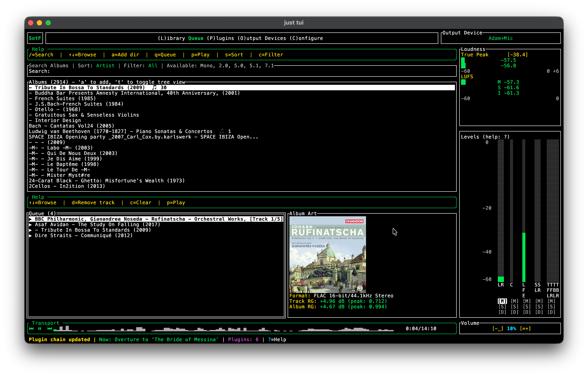The width and height of the screenshot is (588, 376).
Task: Toggle [D] for the LFE channel
Action: 527,312
